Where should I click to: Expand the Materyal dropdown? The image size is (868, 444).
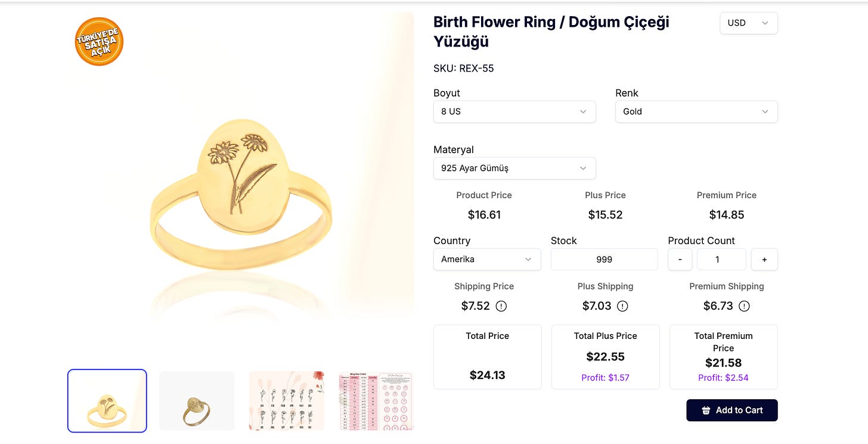[514, 168]
